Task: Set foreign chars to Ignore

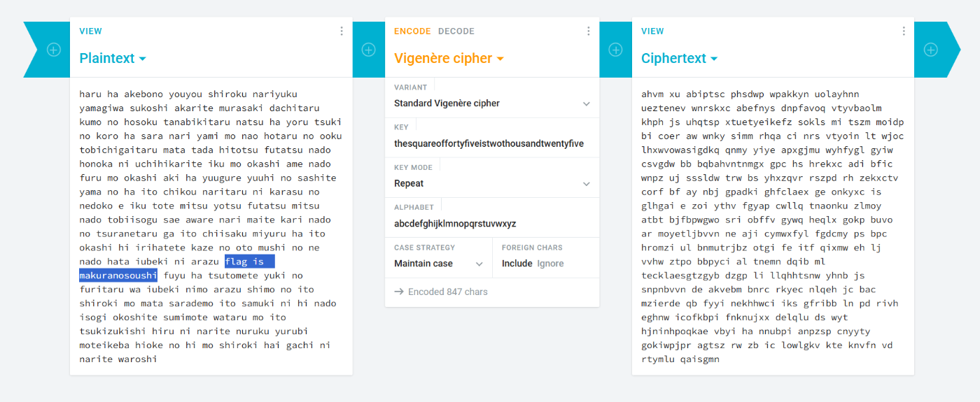Action: pyautogui.click(x=550, y=264)
